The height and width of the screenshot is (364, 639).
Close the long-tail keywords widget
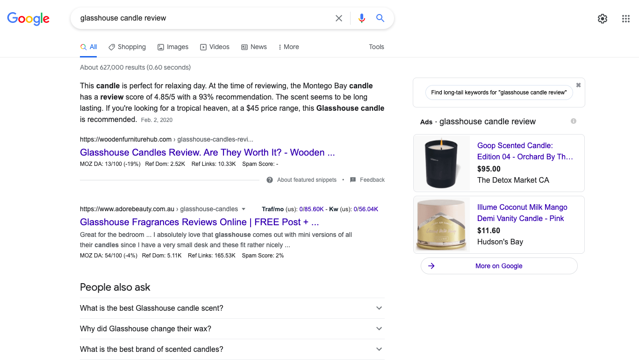point(578,85)
